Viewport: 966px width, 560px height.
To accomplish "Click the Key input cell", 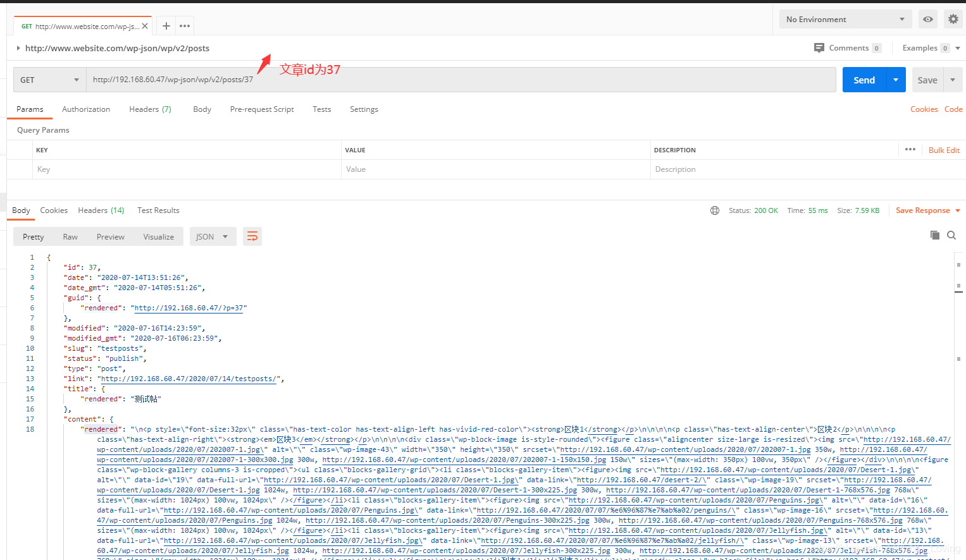I will (187, 169).
